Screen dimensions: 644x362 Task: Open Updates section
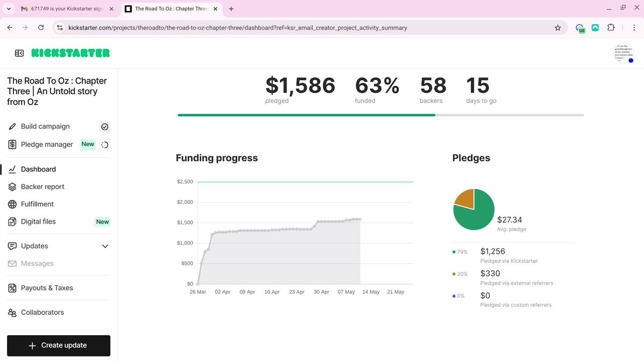coord(34,246)
